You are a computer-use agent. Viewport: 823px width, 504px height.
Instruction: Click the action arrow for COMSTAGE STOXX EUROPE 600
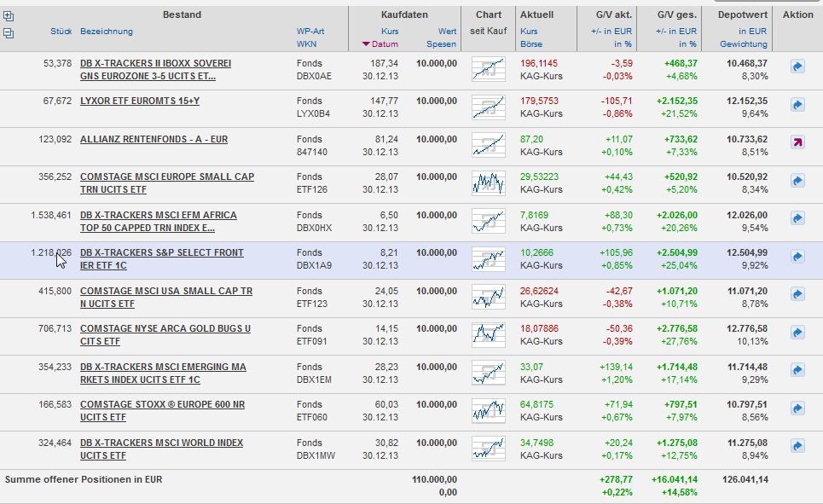click(797, 408)
